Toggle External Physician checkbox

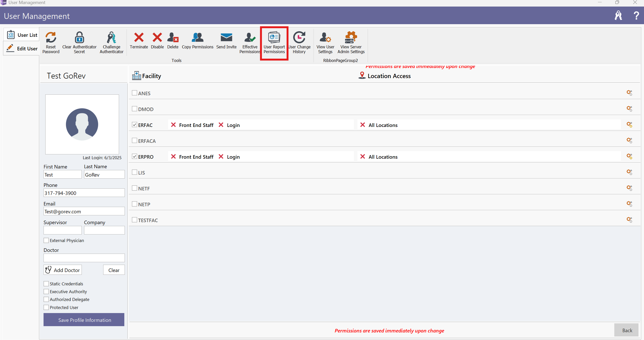click(x=46, y=241)
